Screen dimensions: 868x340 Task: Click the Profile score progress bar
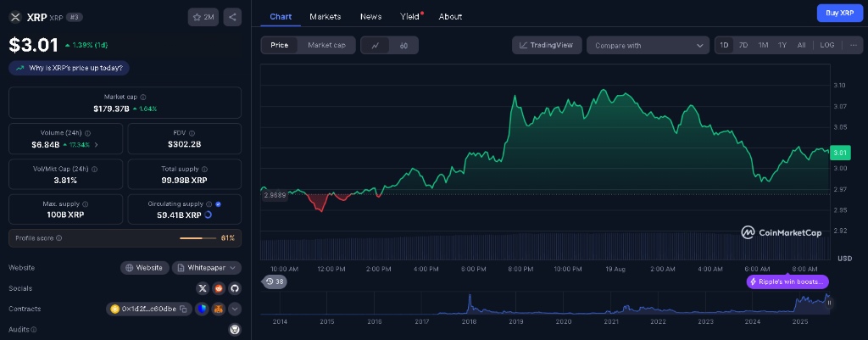pos(198,238)
